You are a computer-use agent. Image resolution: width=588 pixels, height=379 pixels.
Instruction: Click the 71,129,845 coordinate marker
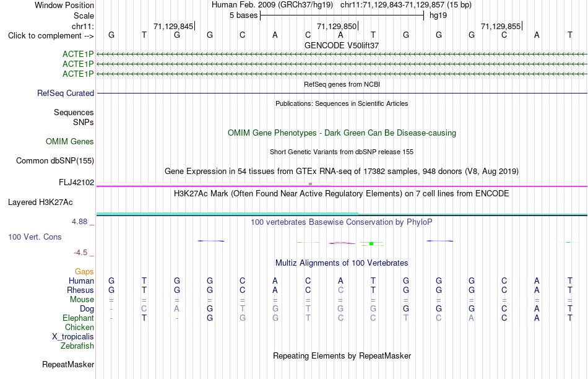tap(173, 26)
